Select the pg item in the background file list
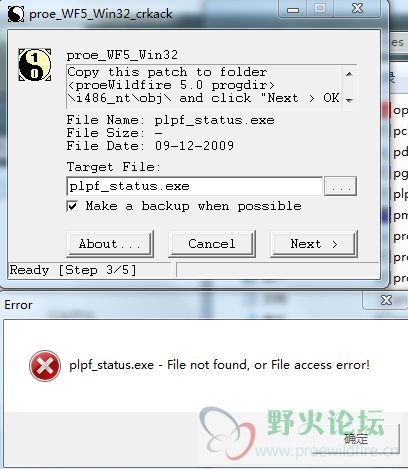 point(400,174)
